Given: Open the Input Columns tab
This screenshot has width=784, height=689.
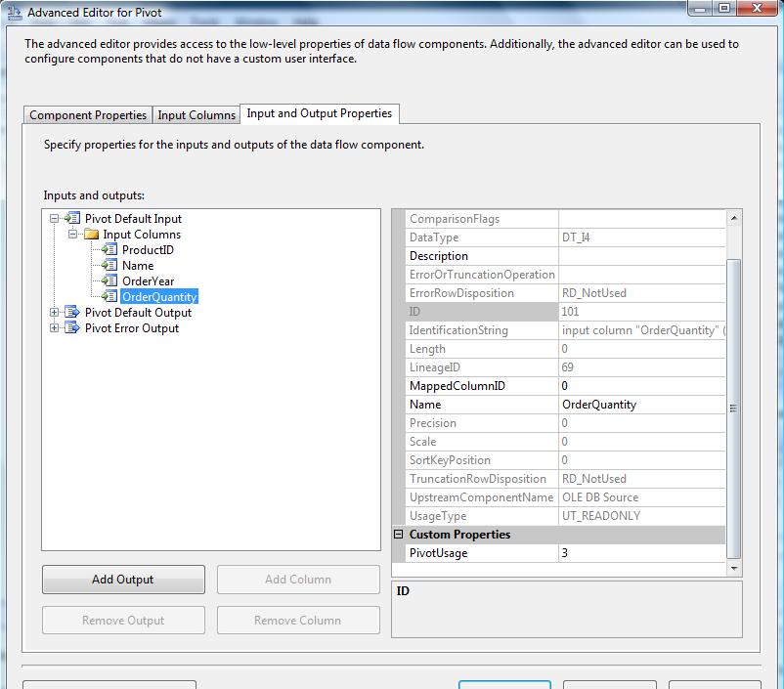Looking at the screenshot, I should pos(196,114).
